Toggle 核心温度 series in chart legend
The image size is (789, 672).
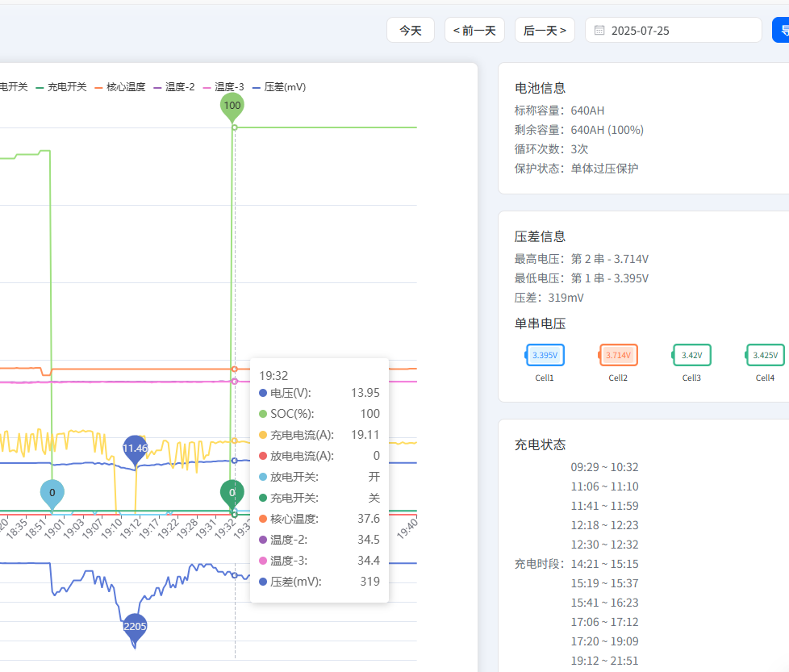tap(120, 87)
